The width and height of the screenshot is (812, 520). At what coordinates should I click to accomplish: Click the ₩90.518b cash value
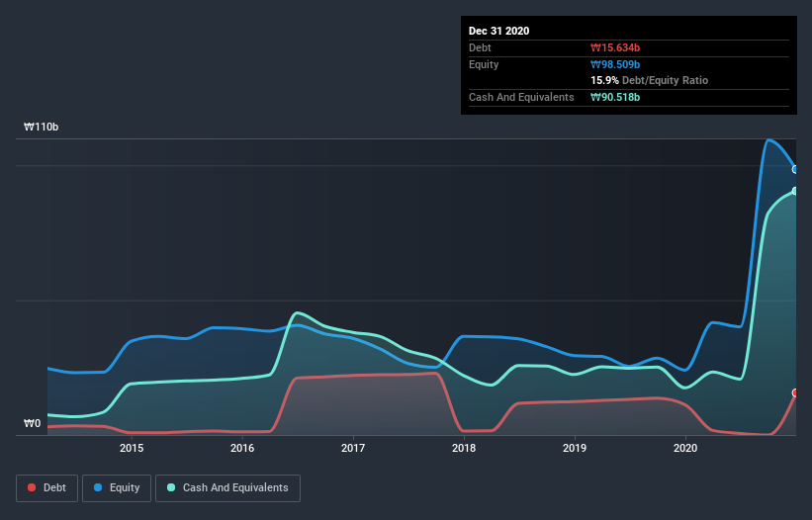pos(615,97)
